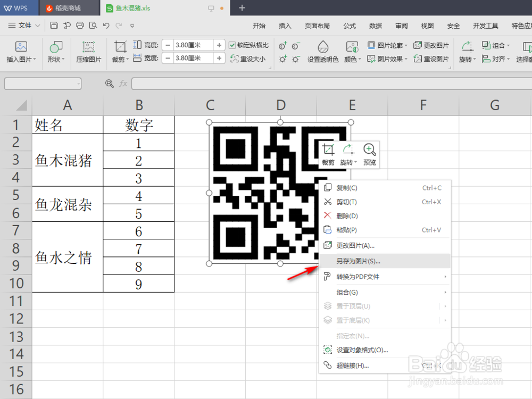Click the zoom magnifier beside fx
This screenshot has height=399, width=532.
(x=109, y=84)
